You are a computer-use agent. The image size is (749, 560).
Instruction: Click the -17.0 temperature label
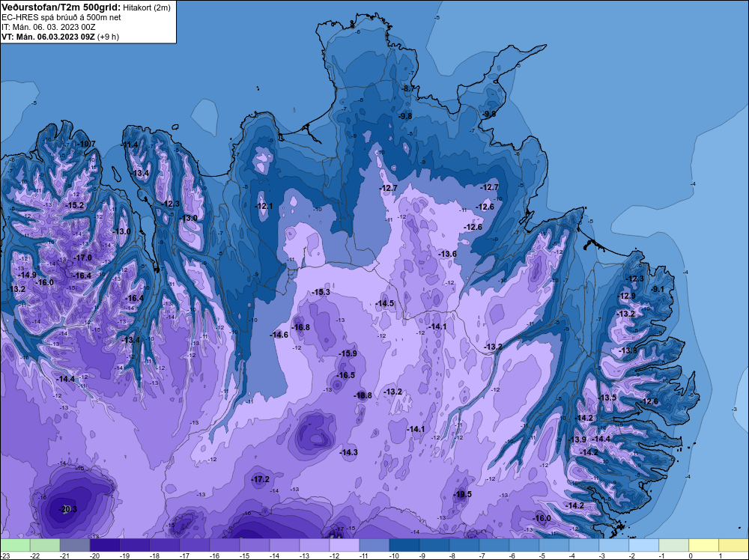click(x=82, y=258)
